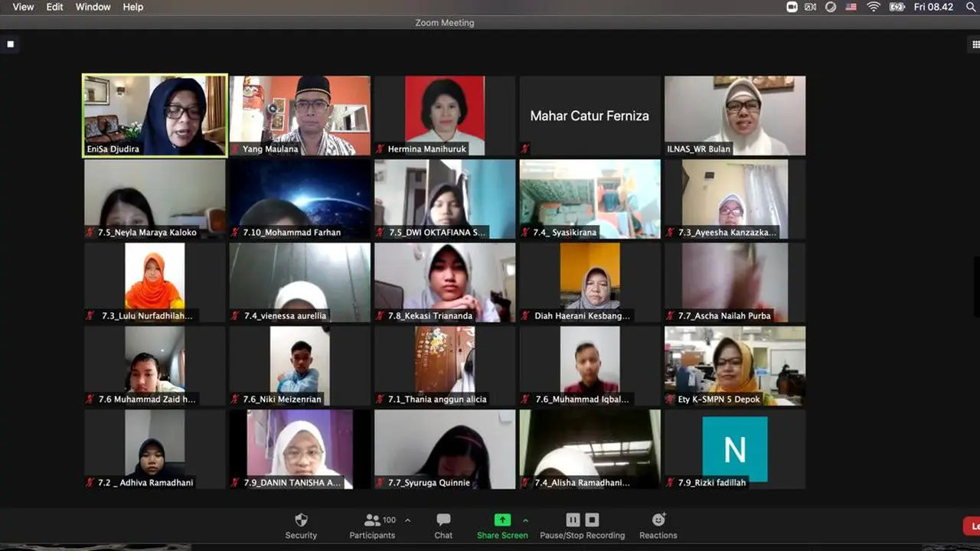Click the small white square icon under the View menu
Image resolution: width=980 pixels, height=551 pixels.
click(x=10, y=44)
